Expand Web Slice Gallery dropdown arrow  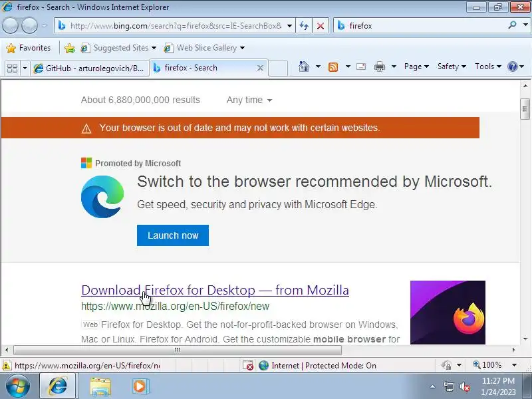[x=242, y=48]
